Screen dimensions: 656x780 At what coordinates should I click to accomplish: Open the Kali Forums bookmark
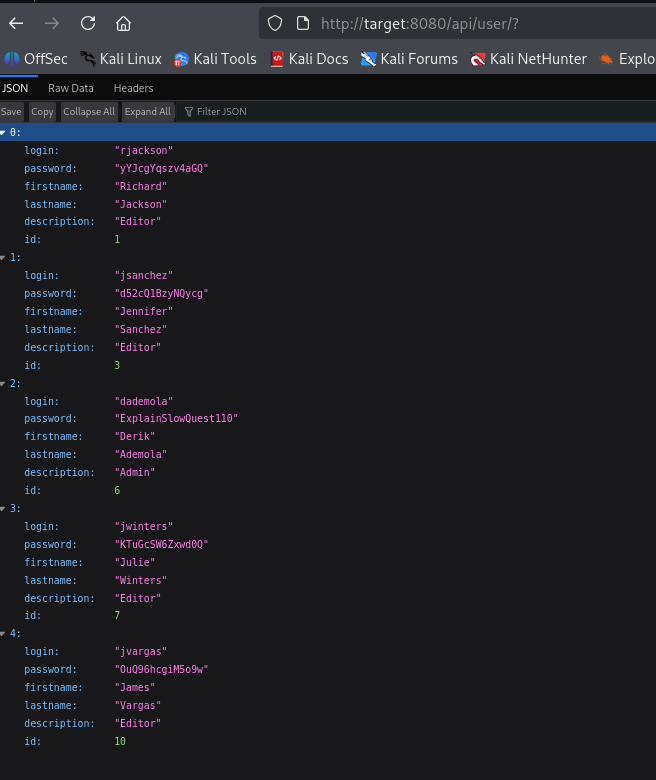(409, 59)
